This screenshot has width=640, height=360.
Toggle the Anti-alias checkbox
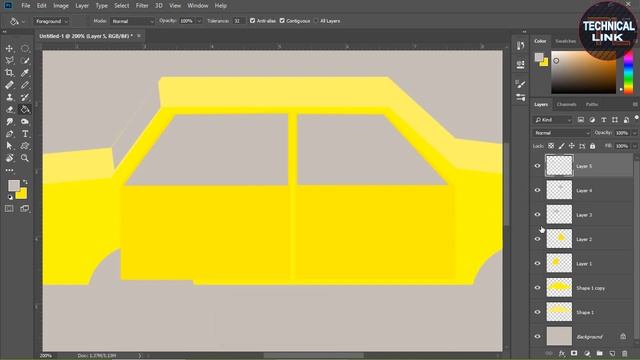pyautogui.click(x=252, y=21)
